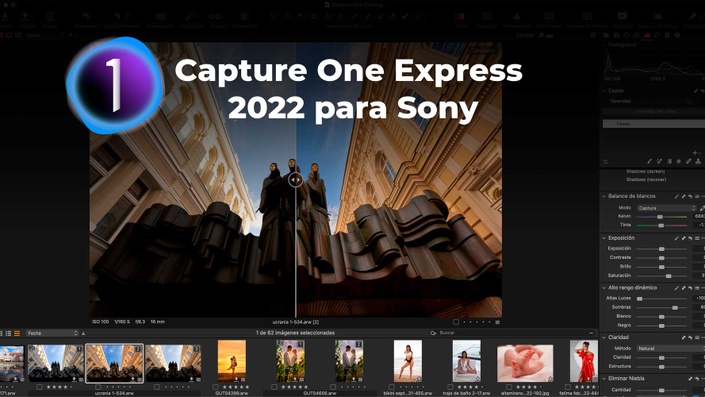Open presets menu icon in Exposición header

pos(697,238)
